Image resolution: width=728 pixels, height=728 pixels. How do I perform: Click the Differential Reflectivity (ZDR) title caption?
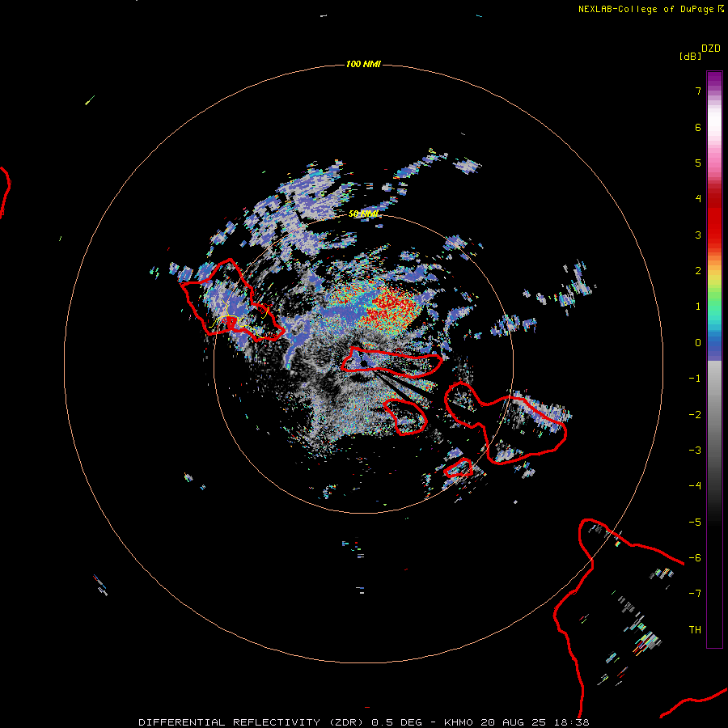point(363,722)
